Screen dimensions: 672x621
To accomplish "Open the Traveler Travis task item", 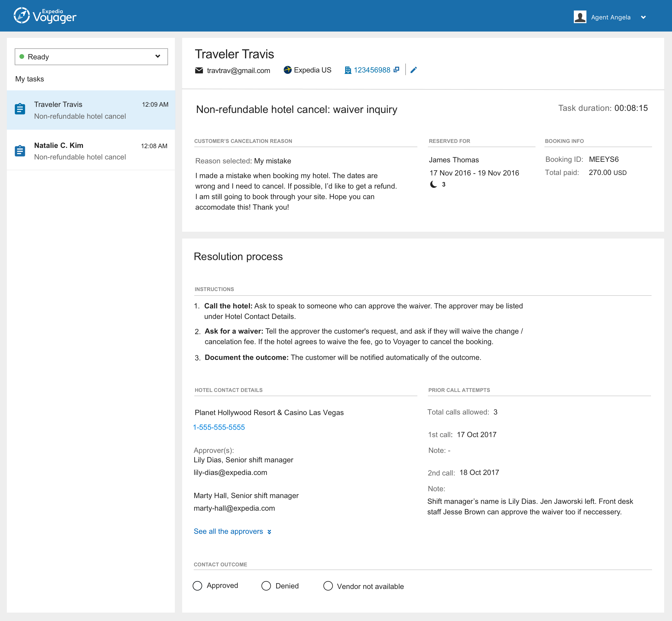I will click(x=91, y=110).
